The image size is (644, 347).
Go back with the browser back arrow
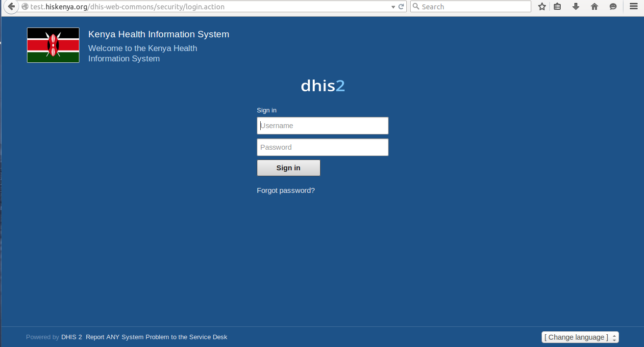11,6
